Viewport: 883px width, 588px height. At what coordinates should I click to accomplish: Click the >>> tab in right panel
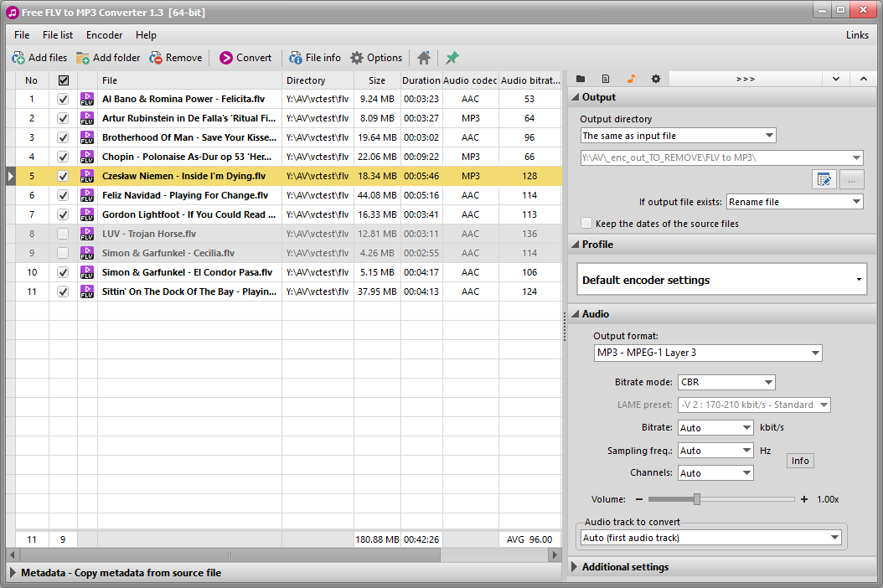click(x=746, y=79)
